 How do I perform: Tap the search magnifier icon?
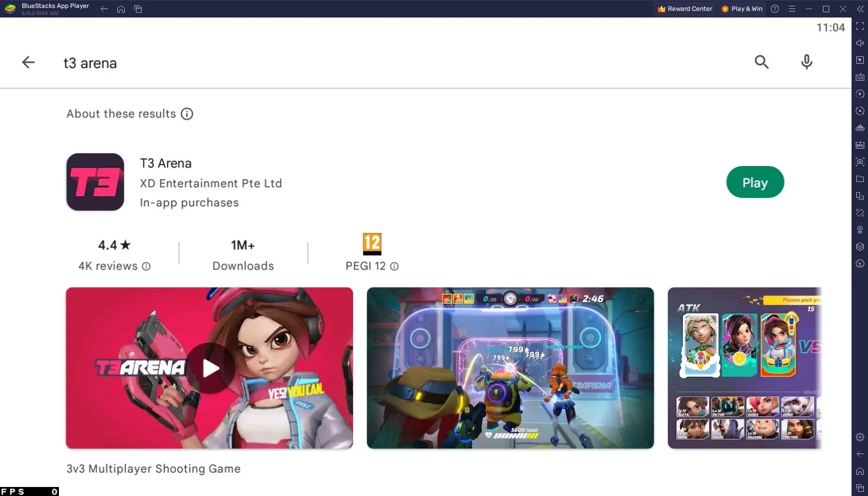(x=761, y=62)
